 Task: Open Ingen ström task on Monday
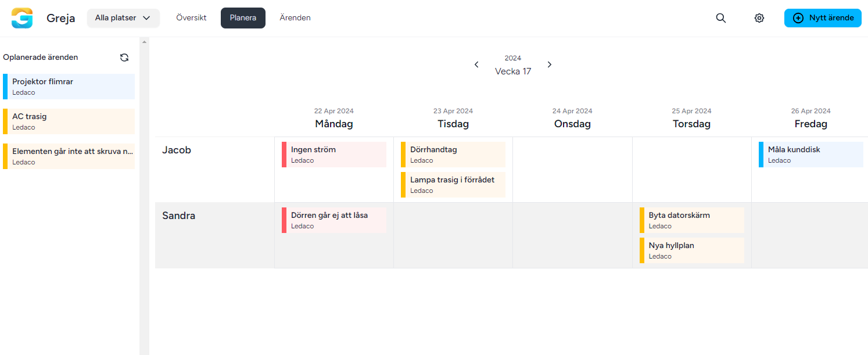334,155
